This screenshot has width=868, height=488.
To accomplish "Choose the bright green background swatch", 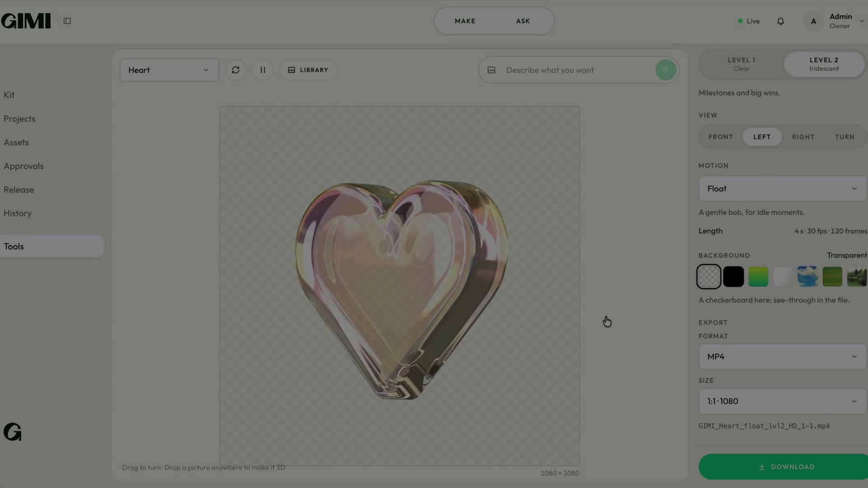I will coord(758,277).
